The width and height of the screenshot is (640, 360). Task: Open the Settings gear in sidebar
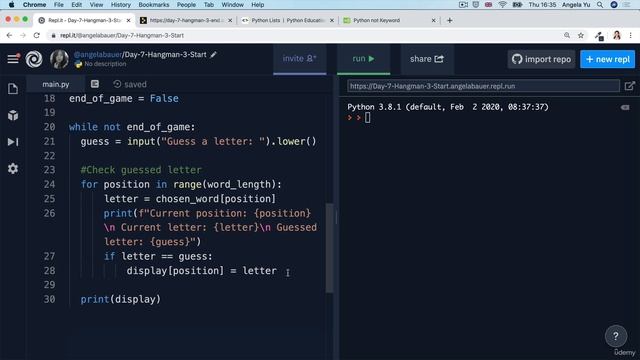click(x=13, y=168)
